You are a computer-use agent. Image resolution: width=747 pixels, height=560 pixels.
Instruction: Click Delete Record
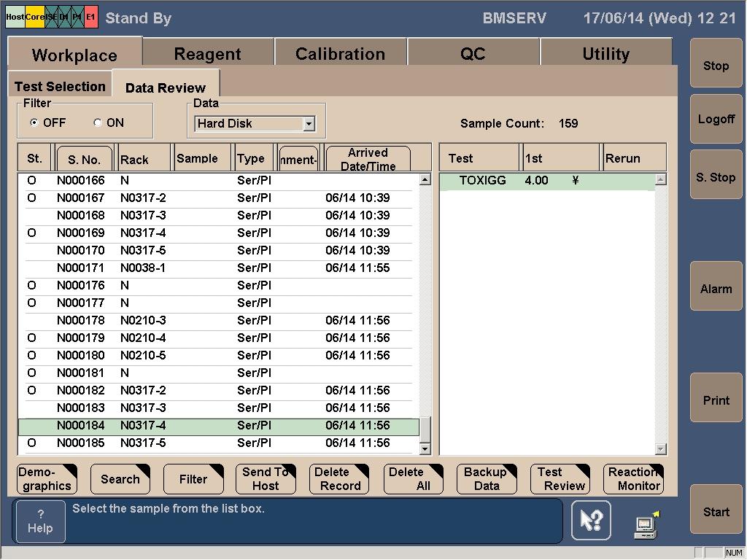339,478
